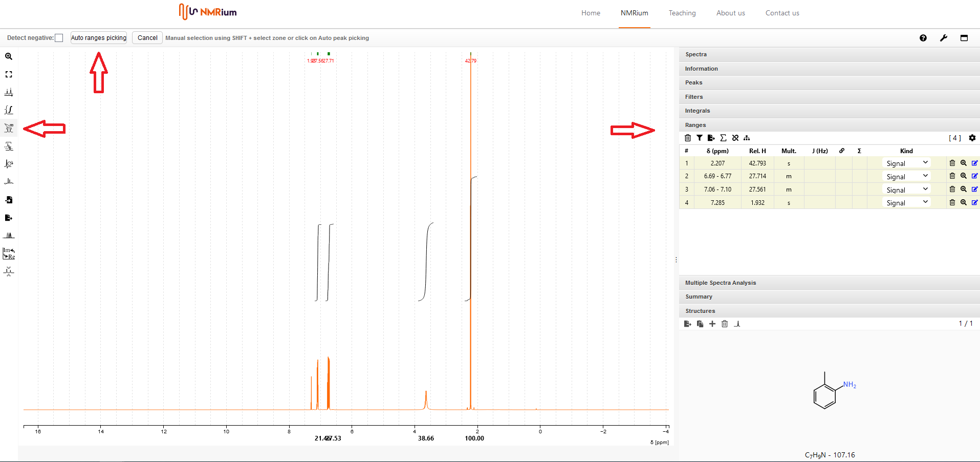Open Kind dropdown for range 2
The width and height of the screenshot is (980, 462).
906,176
